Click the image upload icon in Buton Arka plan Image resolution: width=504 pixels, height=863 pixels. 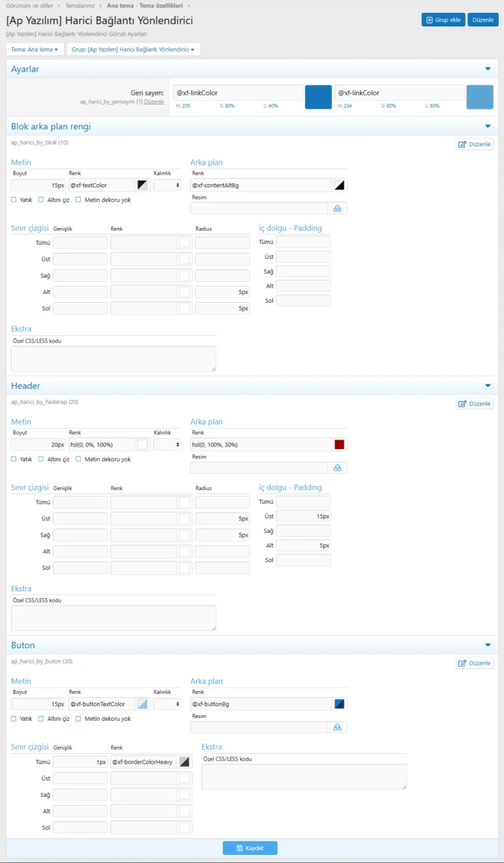[338, 727]
